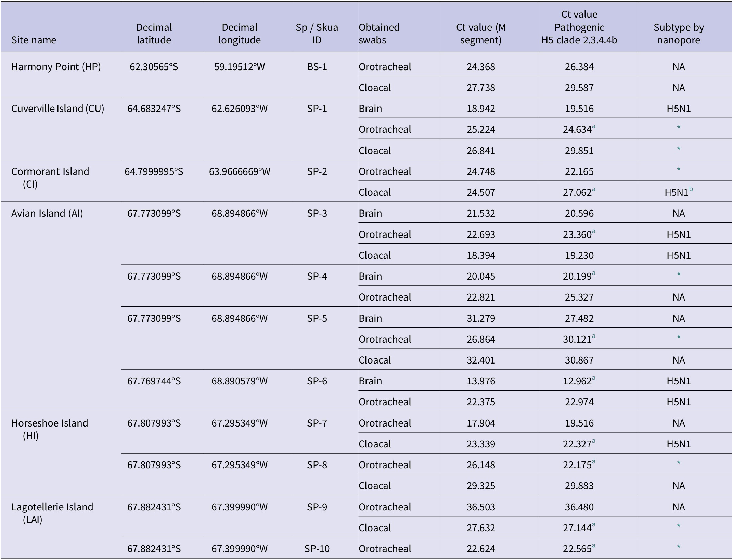
Task: Click the longitude 59.19512°W cell
Action: pos(240,67)
